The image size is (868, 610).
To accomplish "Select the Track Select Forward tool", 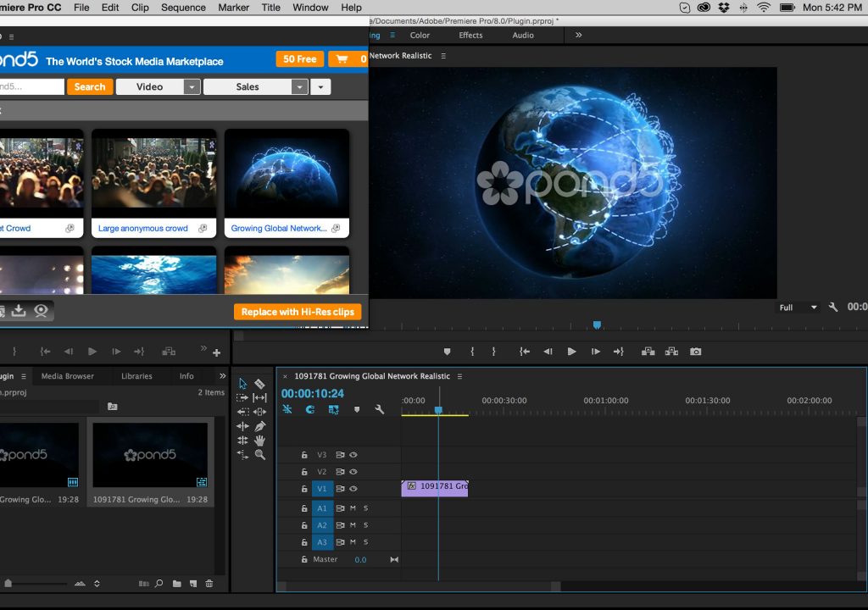I will point(242,397).
